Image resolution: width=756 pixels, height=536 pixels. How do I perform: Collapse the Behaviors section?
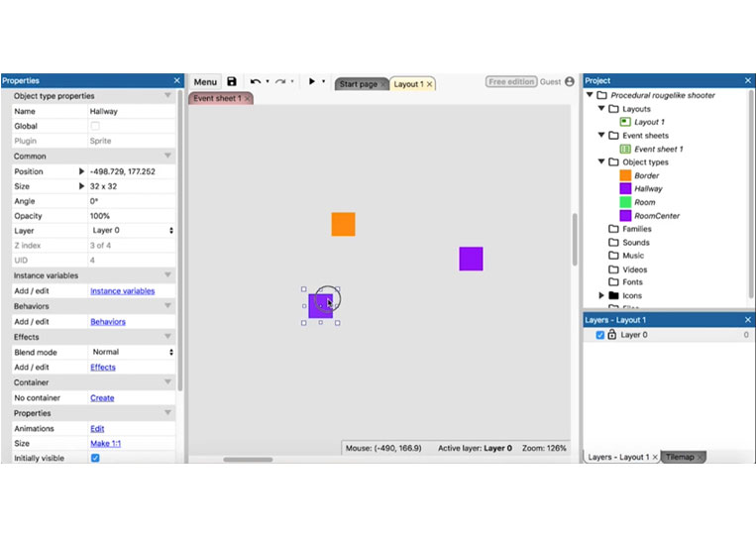point(167,305)
